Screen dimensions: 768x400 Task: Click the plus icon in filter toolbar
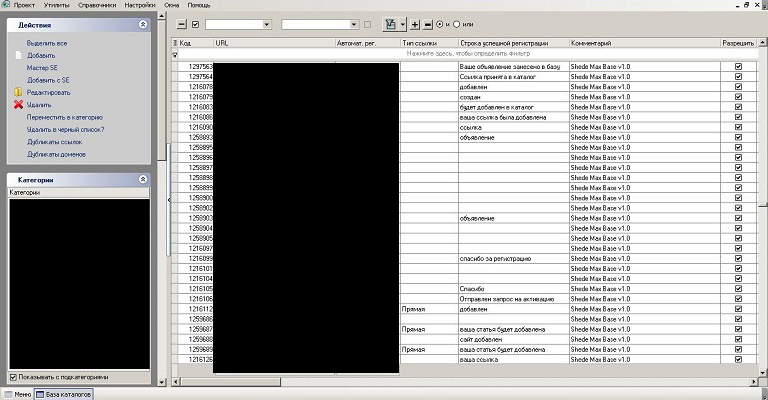click(415, 23)
